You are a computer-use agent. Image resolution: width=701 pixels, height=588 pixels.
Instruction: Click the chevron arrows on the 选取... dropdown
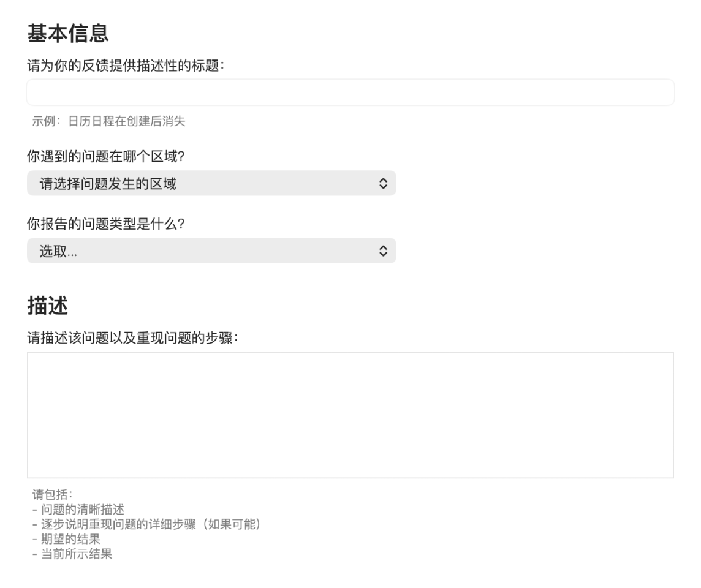(383, 251)
